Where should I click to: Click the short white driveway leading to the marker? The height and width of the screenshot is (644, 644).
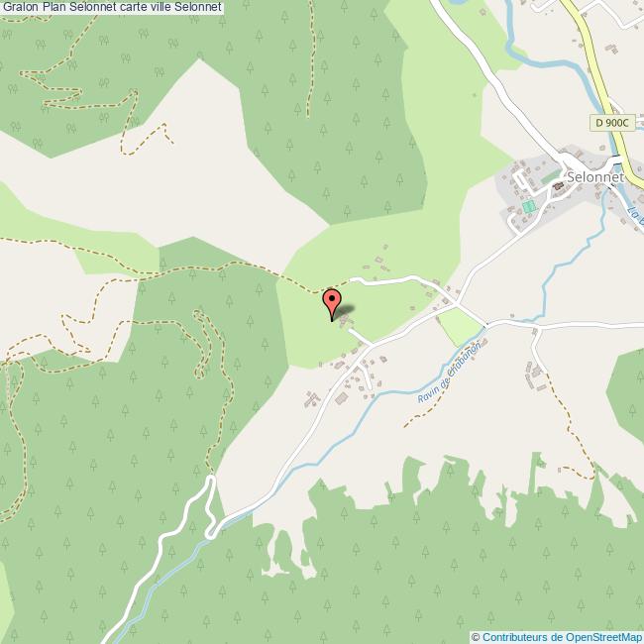(361, 337)
